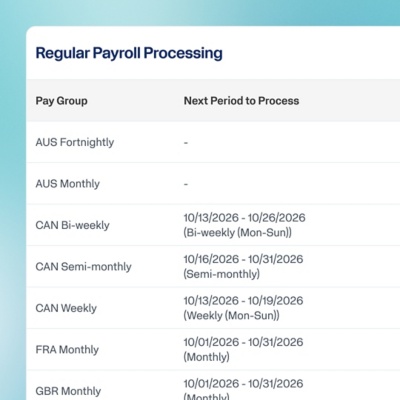
Task: Click period 10/13/2026 - 10/26/2026
Action: tap(244, 218)
